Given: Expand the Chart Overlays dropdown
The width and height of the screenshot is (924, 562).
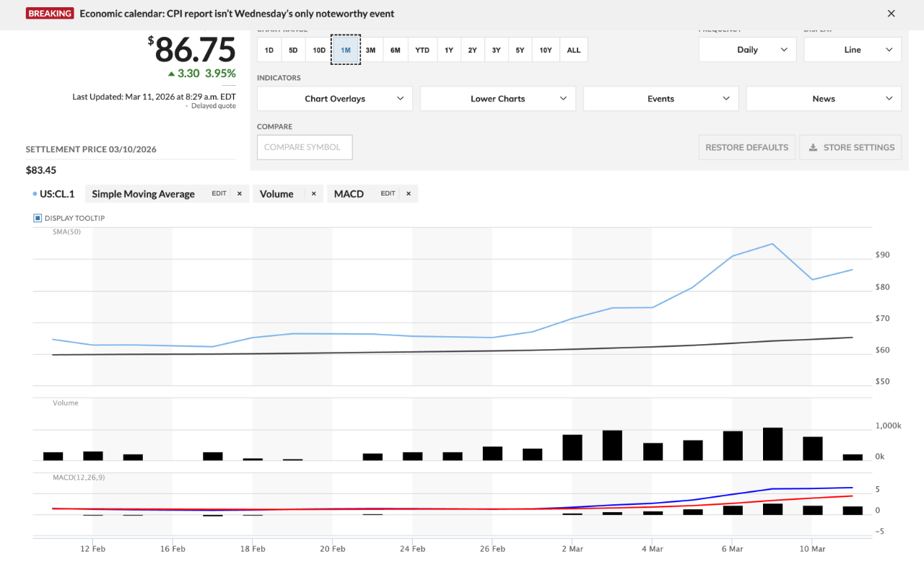Looking at the screenshot, I should [x=335, y=99].
